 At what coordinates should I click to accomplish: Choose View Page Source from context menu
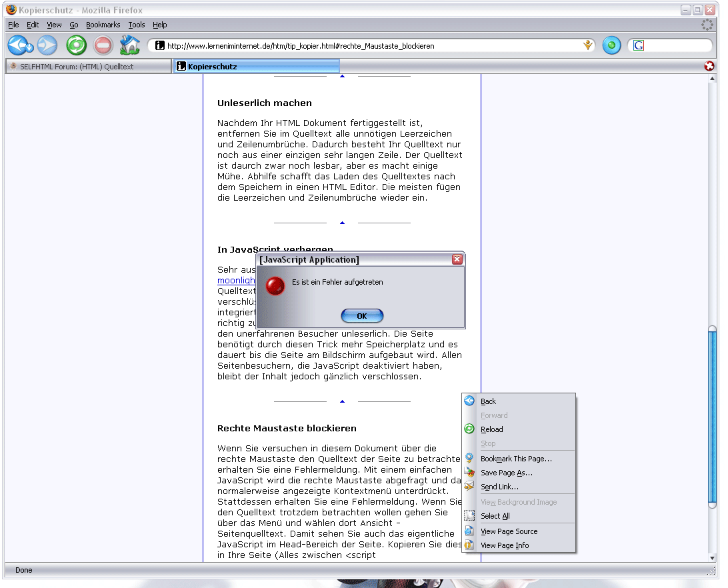pos(509,531)
